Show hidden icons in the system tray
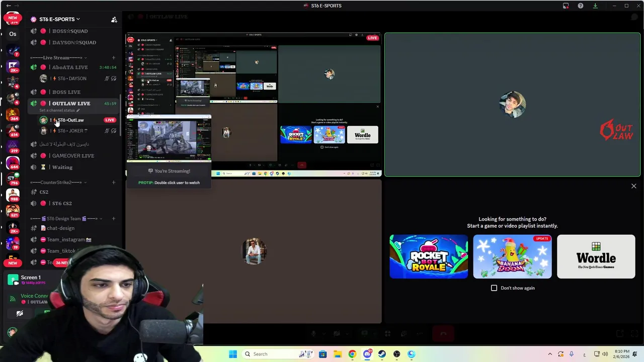The image size is (644, 362). (550, 354)
